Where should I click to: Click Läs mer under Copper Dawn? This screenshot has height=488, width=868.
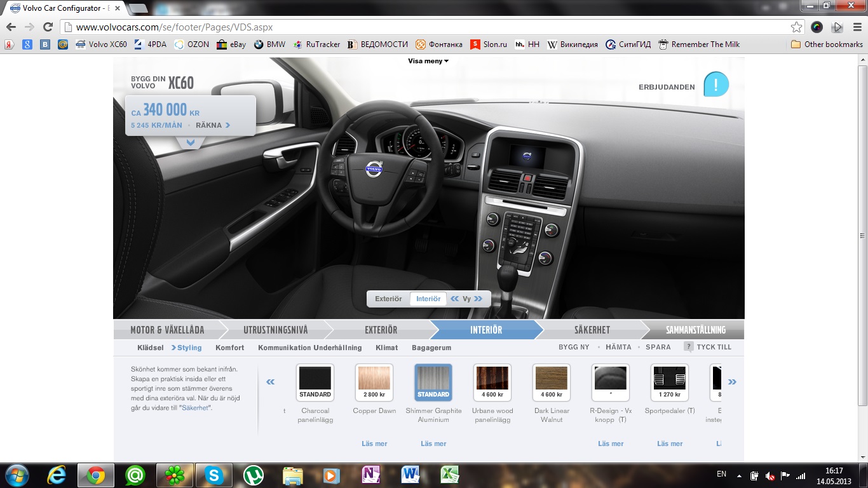[x=374, y=444]
